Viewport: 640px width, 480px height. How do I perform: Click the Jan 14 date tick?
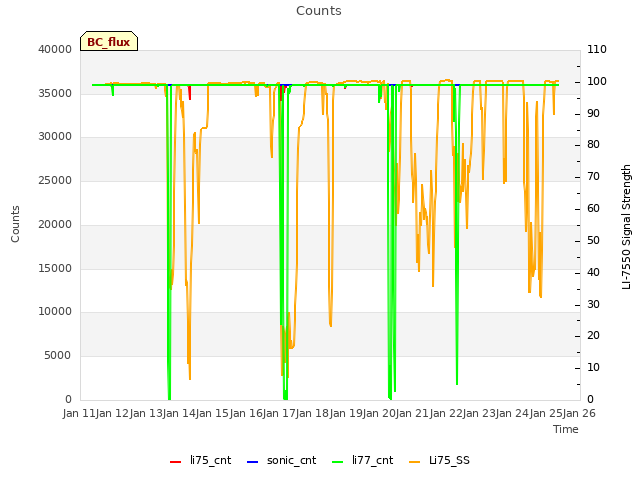pos(179,413)
